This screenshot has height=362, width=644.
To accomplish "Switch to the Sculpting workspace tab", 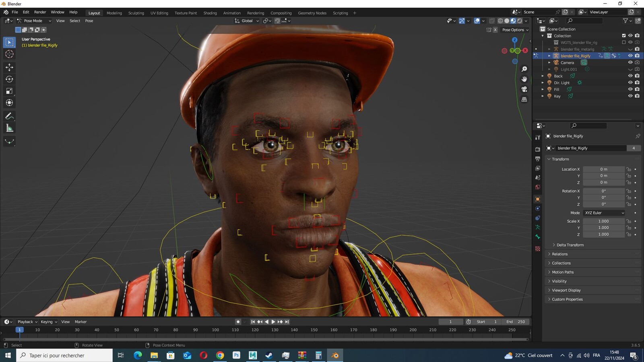I will (136, 13).
